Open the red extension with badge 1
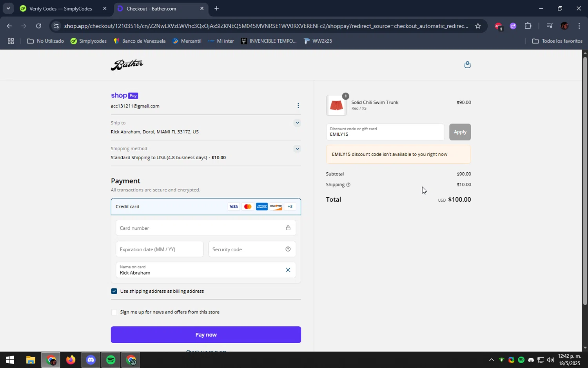The width and height of the screenshot is (588, 368). click(498, 26)
